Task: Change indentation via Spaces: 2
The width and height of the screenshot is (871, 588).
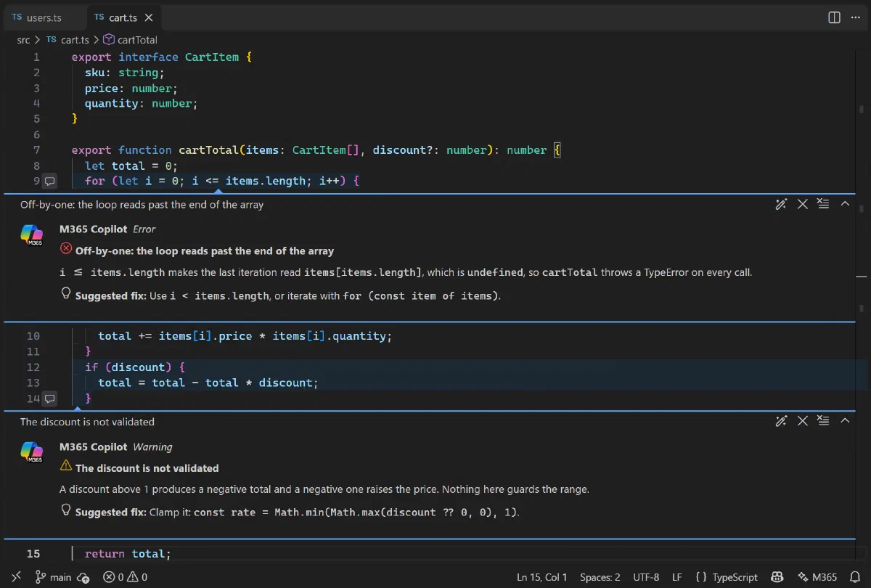Action: 600,577
